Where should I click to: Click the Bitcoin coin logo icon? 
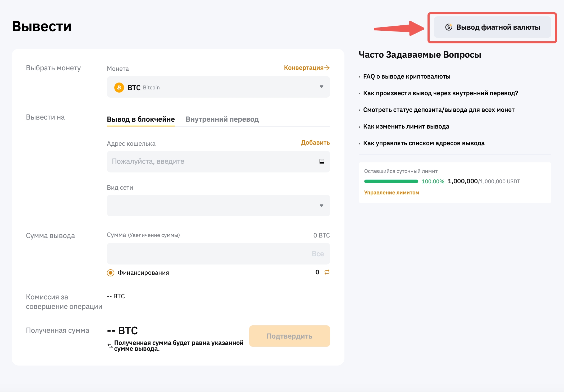(x=119, y=87)
